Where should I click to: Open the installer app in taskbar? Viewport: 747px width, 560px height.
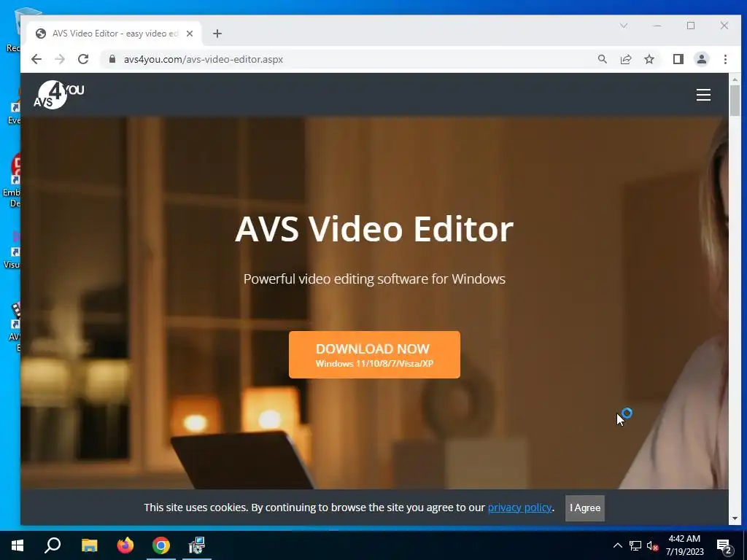196,545
